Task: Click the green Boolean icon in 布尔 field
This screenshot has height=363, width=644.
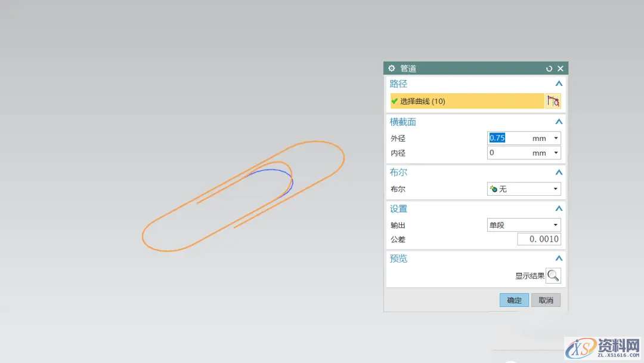Action: click(x=494, y=189)
